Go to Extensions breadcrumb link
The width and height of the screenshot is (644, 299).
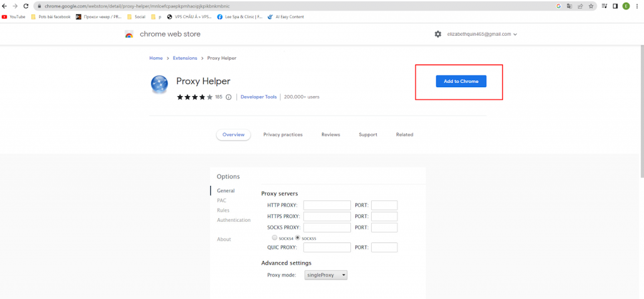click(185, 58)
